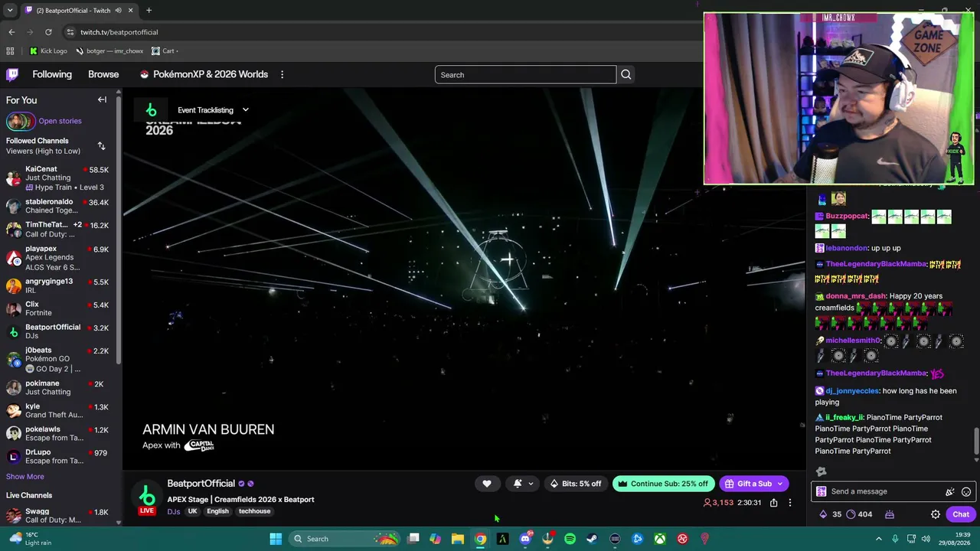Click Bits: 5% off button

576,484
